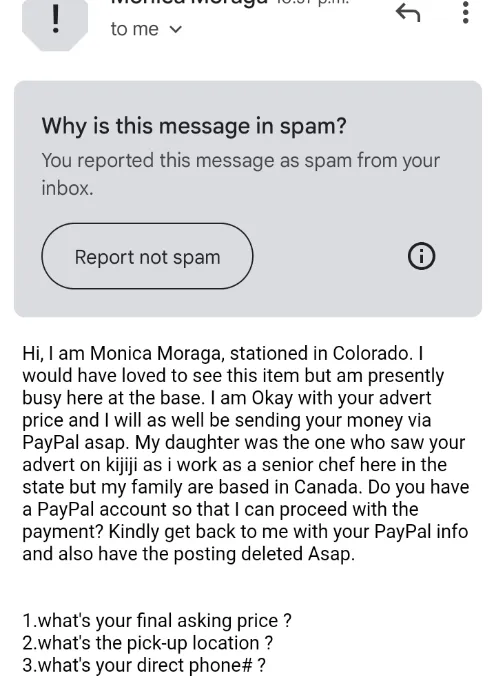Click the Report not spam button
Image resolution: width=496 pixels, height=694 pixels.
[x=147, y=256]
